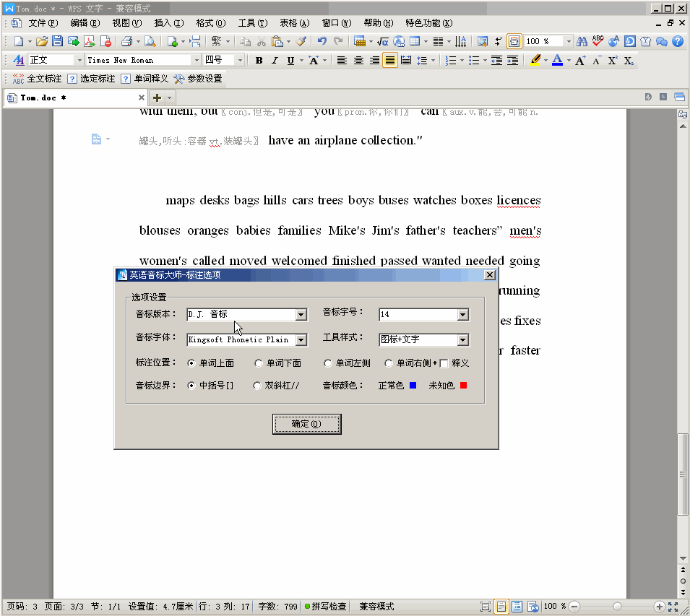Pick 未知色 red color swatch
690x616 pixels.
463,386
